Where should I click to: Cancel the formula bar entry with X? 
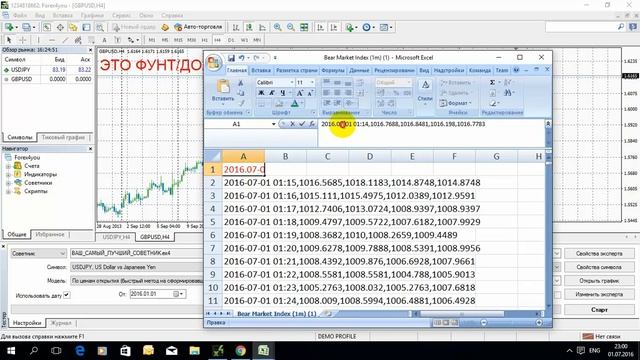293,124
